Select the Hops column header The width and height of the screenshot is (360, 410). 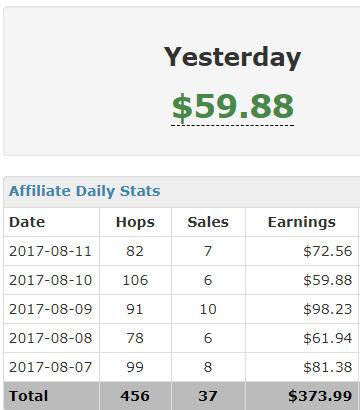coord(135,222)
